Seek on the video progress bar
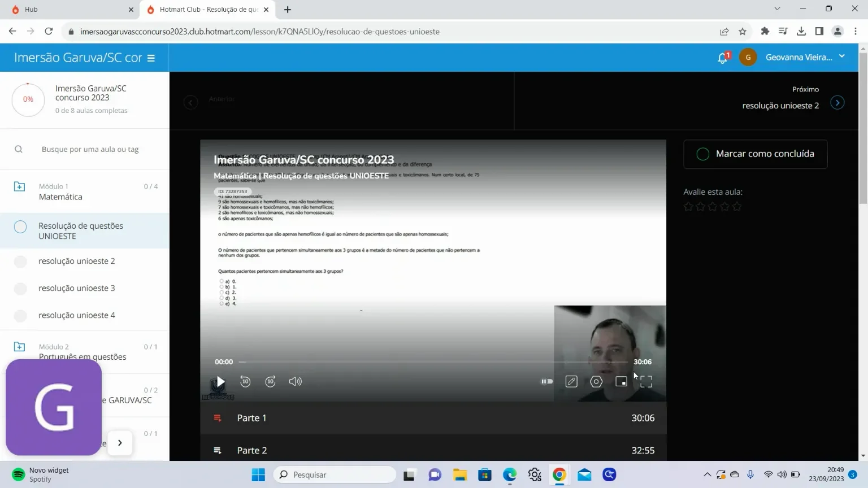This screenshot has height=488, width=868. 433,362
